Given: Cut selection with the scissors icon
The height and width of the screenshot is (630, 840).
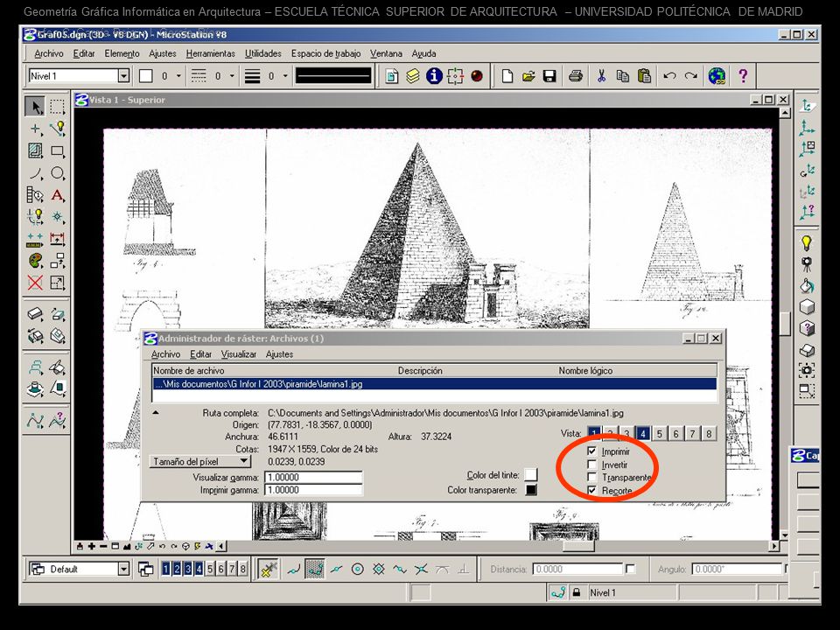Looking at the screenshot, I should pos(602,76).
